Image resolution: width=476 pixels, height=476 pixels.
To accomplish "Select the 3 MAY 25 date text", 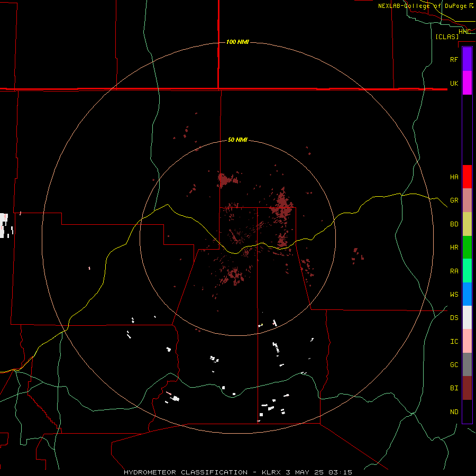I will click(305, 472).
